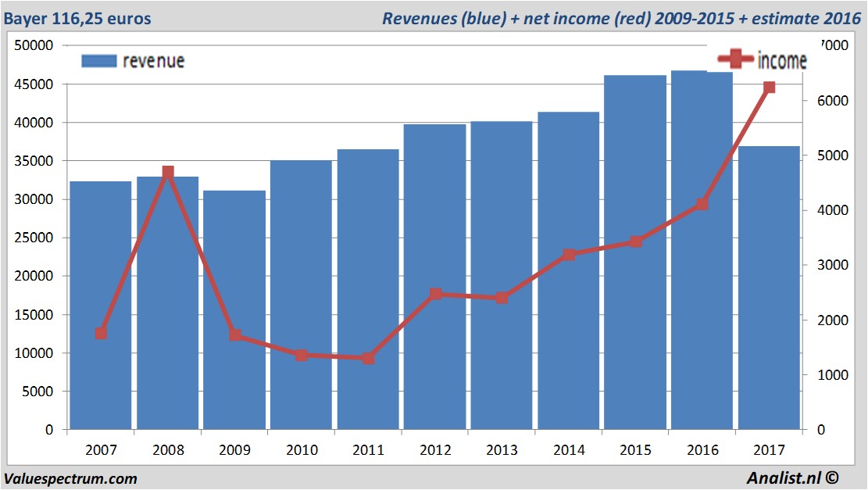Click the 2014 year label

click(569, 449)
